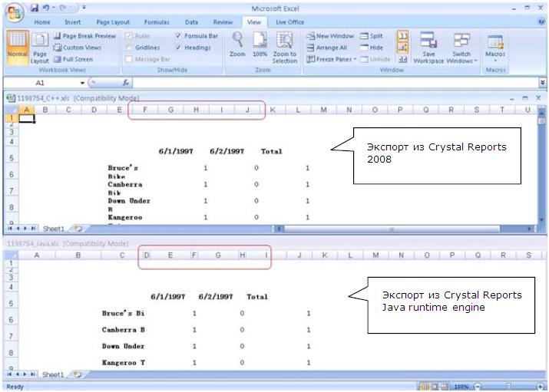This screenshot has width=549, height=392.
Task: Enter Full Screen view
Action: coord(73,59)
